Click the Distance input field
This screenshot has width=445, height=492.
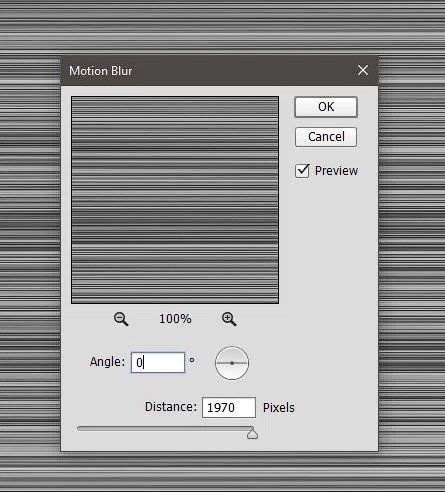point(229,407)
